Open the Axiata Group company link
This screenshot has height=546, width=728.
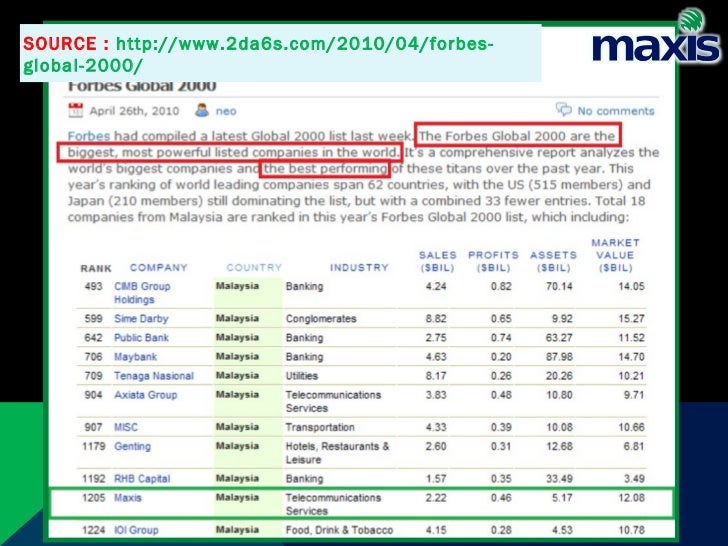point(145,395)
